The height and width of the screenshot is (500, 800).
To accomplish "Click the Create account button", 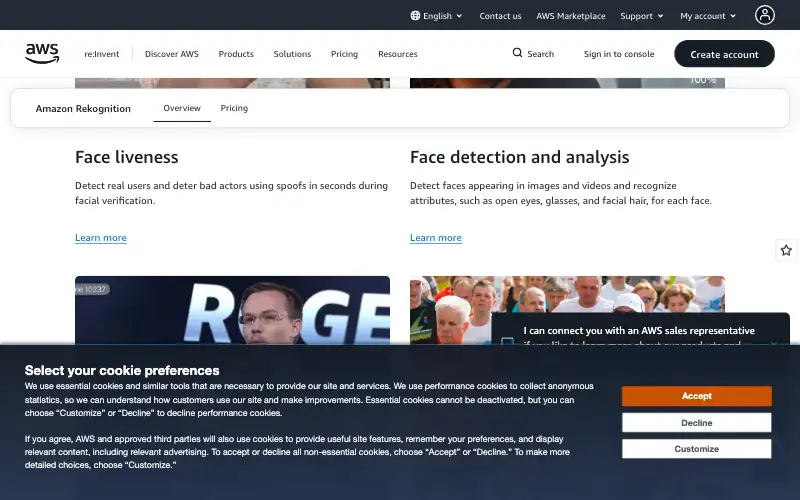I will point(724,54).
